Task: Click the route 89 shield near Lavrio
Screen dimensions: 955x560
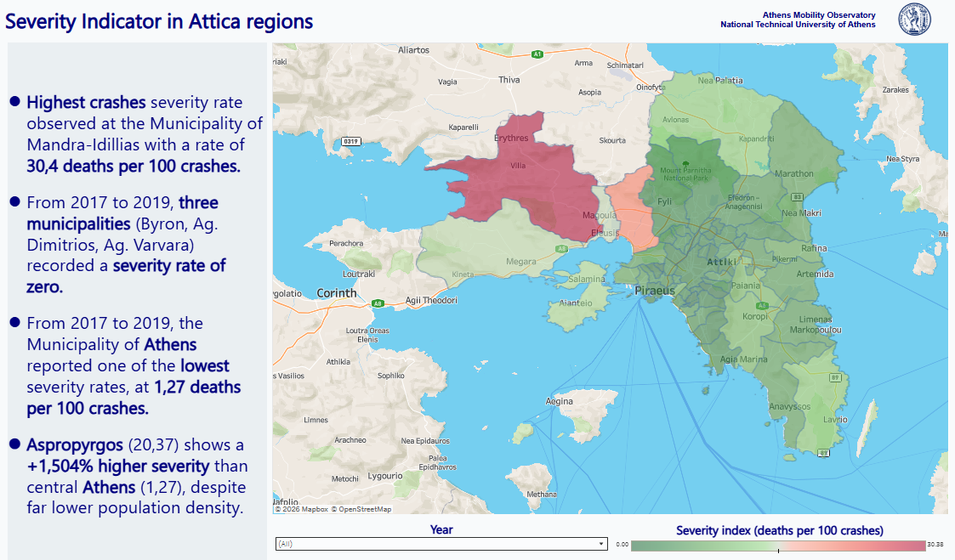Action: point(835,376)
